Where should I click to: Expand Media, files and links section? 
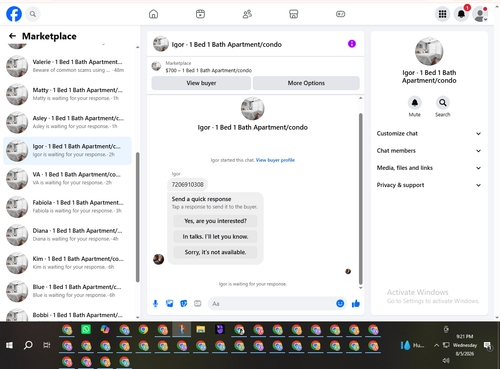pos(429,168)
